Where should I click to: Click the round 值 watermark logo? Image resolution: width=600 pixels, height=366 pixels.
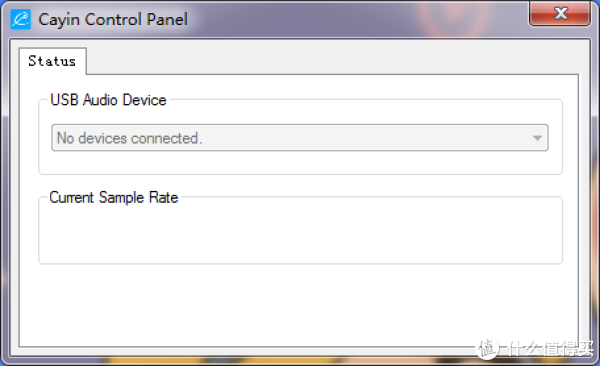point(487,348)
